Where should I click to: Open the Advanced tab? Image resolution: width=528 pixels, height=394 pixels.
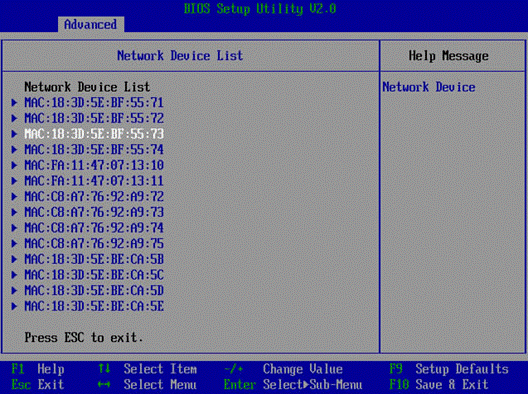point(91,25)
